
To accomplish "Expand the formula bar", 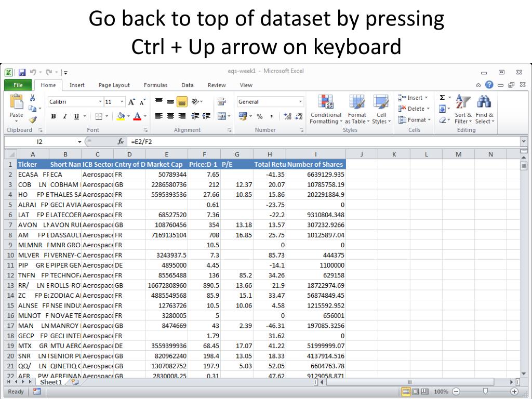I will (x=524, y=141).
